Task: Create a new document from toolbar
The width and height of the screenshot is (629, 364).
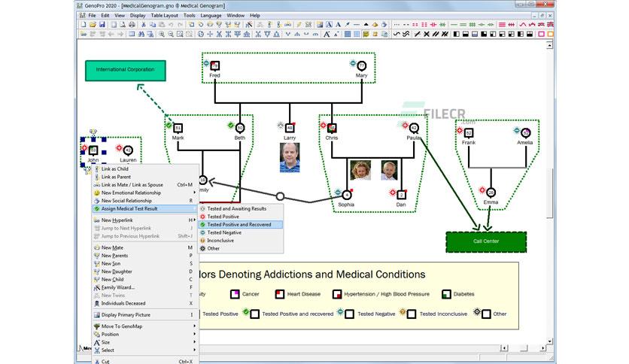Action: [x=83, y=25]
